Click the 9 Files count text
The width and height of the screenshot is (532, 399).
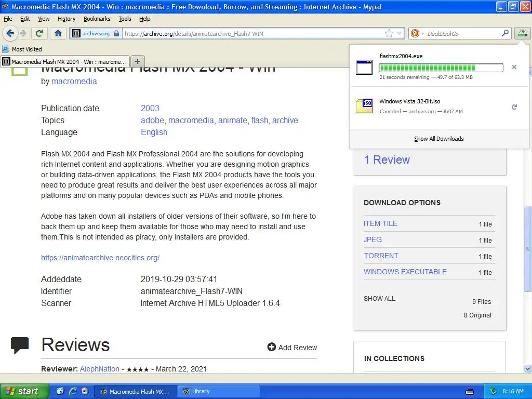pyautogui.click(x=482, y=302)
